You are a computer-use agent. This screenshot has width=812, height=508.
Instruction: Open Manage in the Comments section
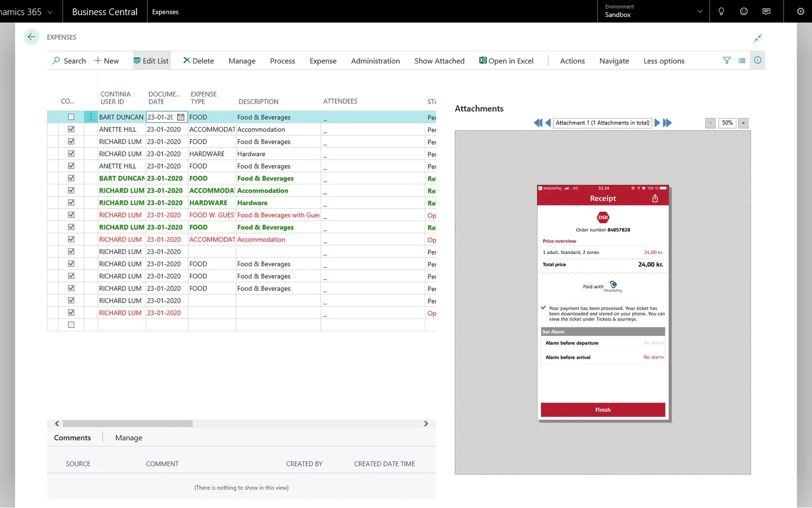(x=129, y=438)
